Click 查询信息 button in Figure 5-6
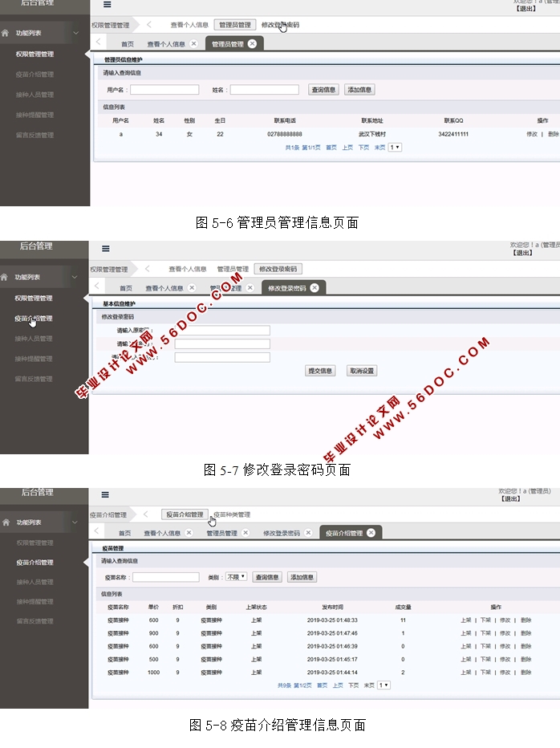560x748 pixels. click(x=323, y=90)
